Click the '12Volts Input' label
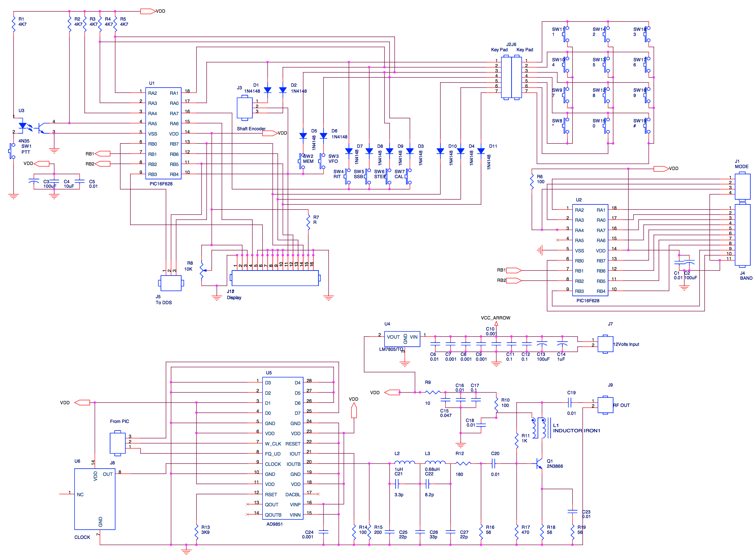The width and height of the screenshot is (756, 559). coord(626,344)
